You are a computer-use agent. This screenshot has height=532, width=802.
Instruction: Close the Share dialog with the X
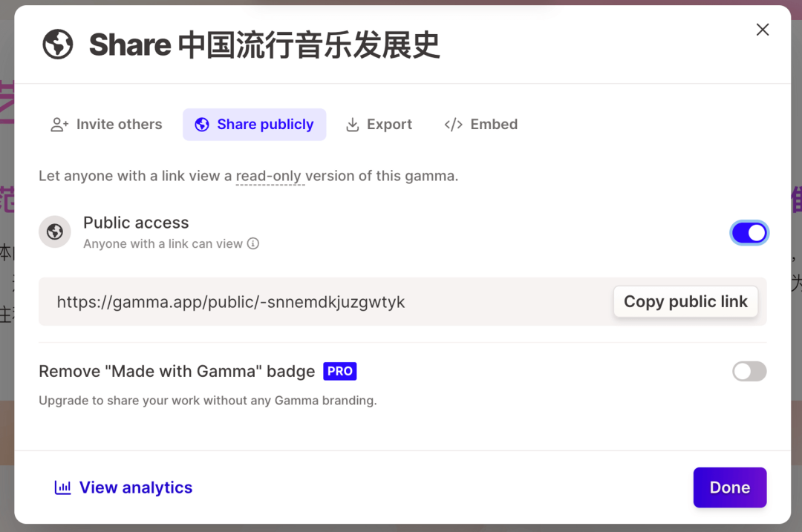point(763,30)
